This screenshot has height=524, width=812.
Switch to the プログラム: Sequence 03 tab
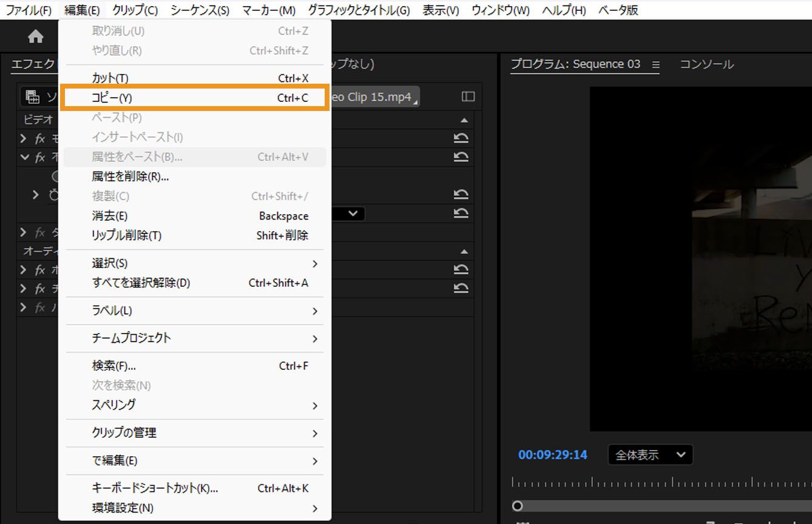[575, 64]
